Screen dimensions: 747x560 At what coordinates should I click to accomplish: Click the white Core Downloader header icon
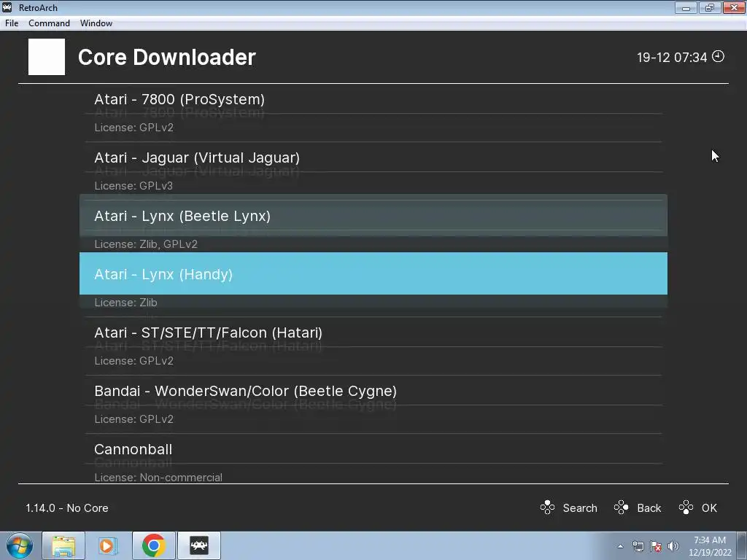pos(47,57)
